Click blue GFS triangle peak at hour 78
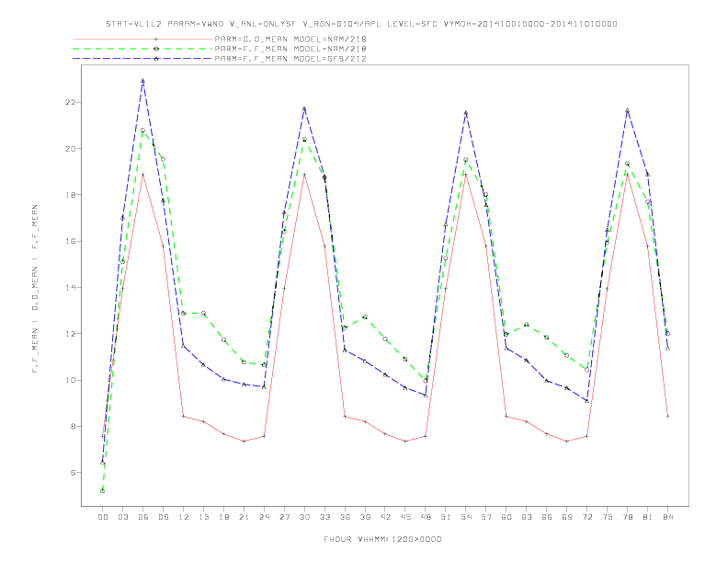This screenshot has height=563, width=728. tap(627, 110)
